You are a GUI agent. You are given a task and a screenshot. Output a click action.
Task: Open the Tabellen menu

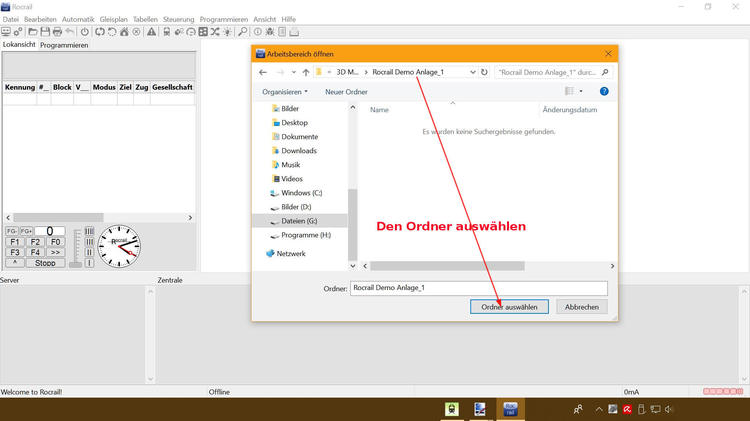[145, 19]
